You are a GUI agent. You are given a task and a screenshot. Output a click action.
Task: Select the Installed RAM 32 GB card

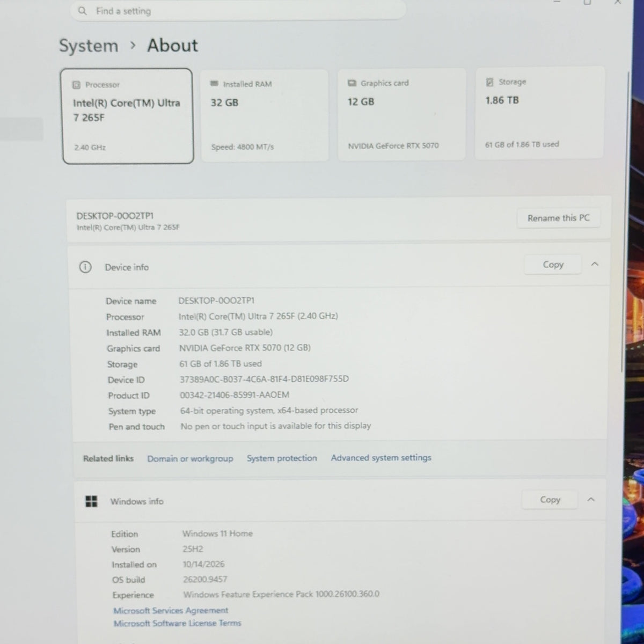click(265, 114)
